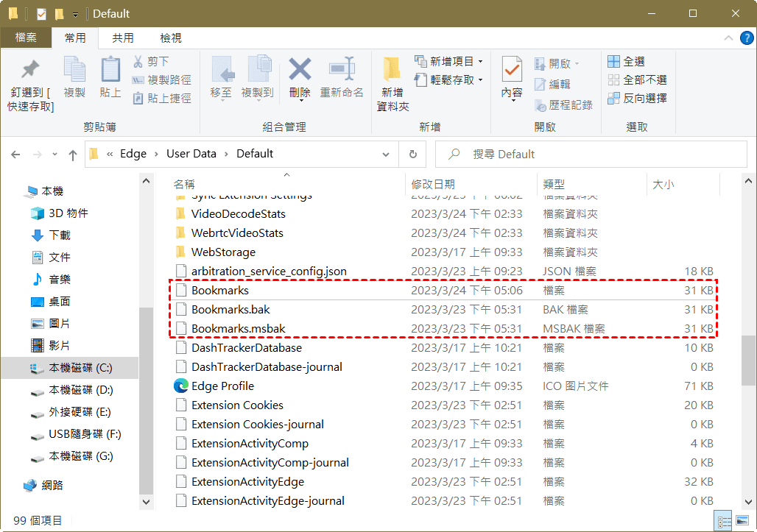Create a new folder with 新增資料夾 icon
The image size is (757, 532).
(x=392, y=70)
